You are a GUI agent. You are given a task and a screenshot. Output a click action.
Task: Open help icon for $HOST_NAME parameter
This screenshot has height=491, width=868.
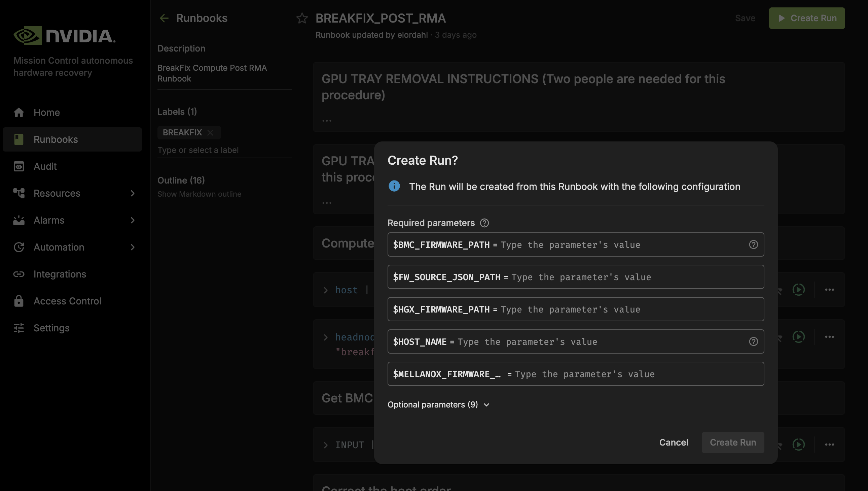pos(753,341)
